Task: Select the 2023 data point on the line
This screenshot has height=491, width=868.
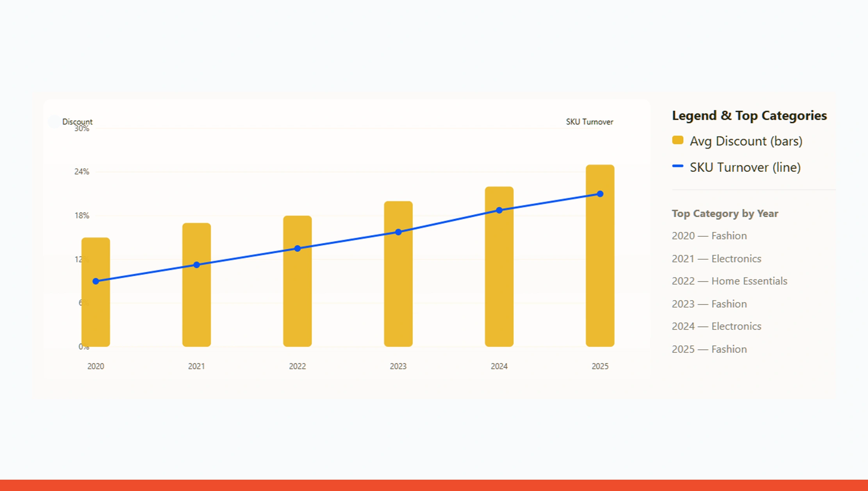Action: tap(398, 231)
